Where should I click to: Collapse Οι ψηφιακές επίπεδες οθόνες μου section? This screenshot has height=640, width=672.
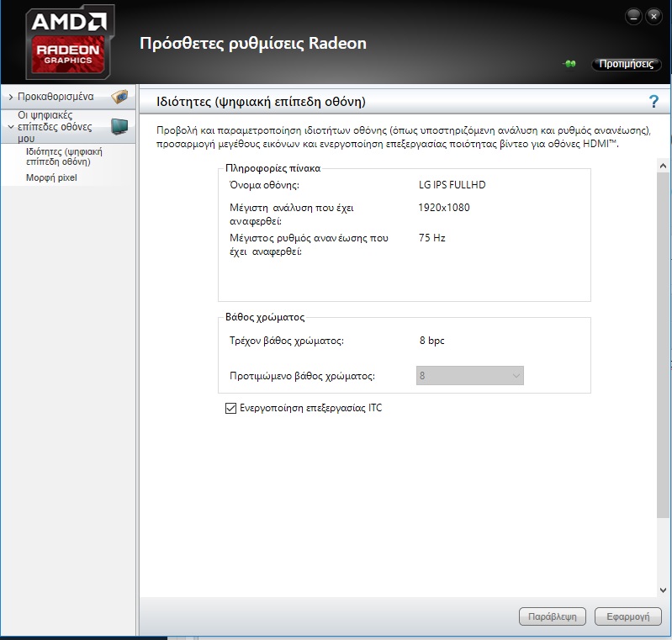click(11, 127)
